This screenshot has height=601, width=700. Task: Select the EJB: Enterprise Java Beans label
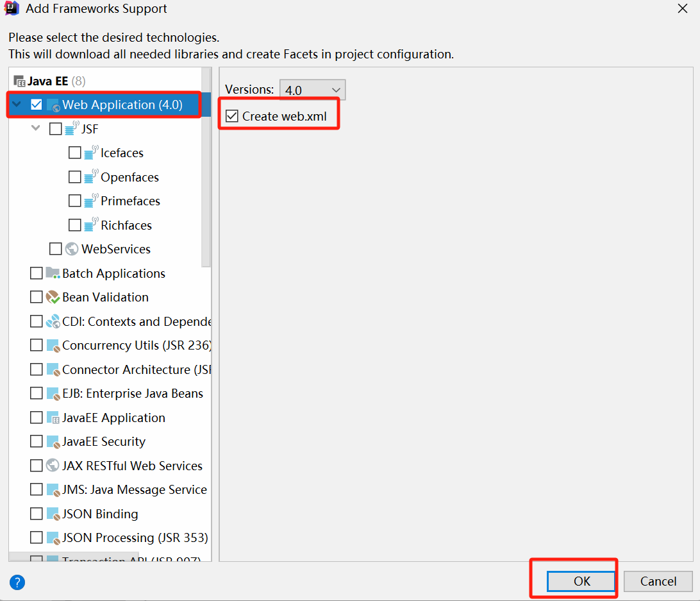coord(133,393)
